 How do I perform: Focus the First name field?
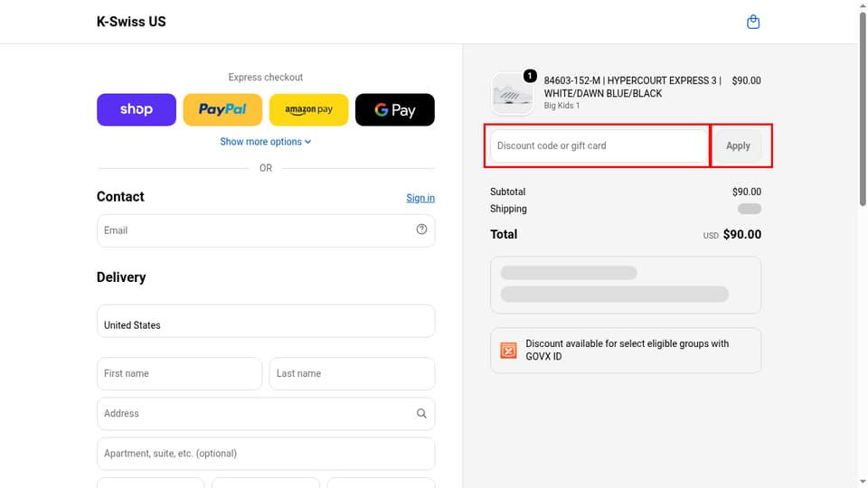pyautogui.click(x=179, y=373)
